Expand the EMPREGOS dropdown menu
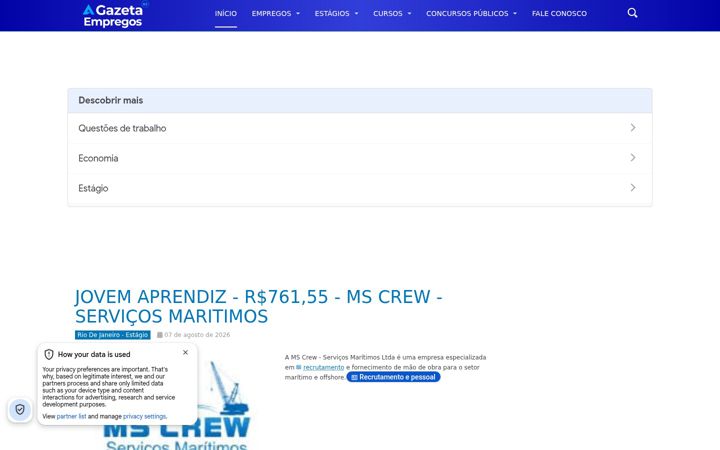The width and height of the screenshot is (720, 450). click(276, 14)
